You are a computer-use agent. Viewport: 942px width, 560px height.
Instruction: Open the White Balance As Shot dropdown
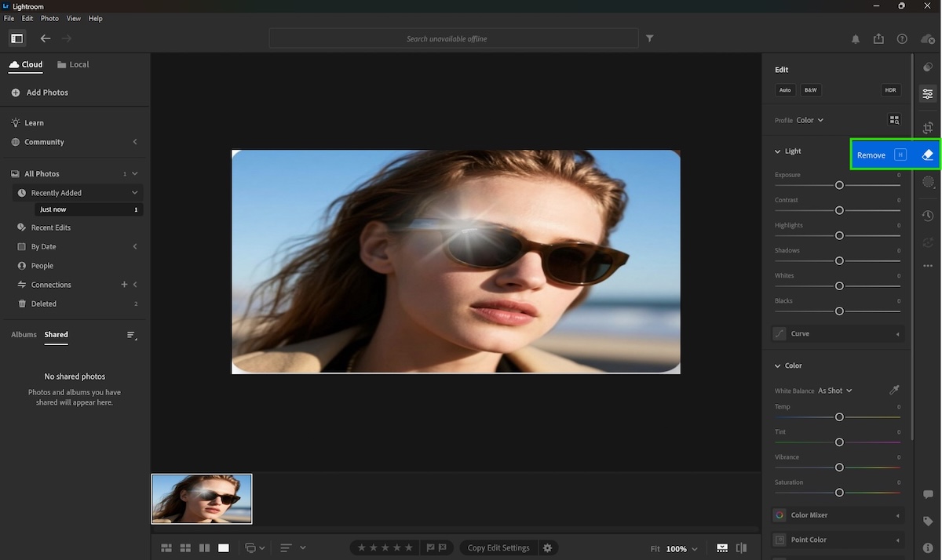835,391
